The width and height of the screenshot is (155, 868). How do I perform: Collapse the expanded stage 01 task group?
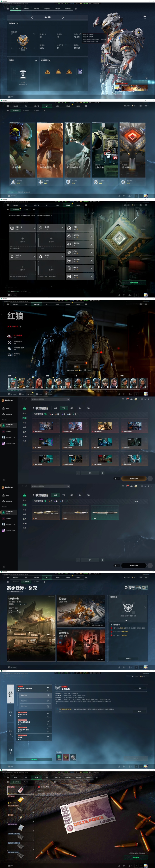pos(48,688)
